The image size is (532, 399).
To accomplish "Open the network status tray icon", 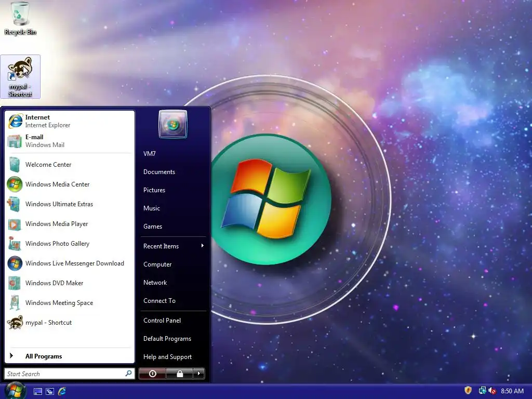I will pos(482,391).
